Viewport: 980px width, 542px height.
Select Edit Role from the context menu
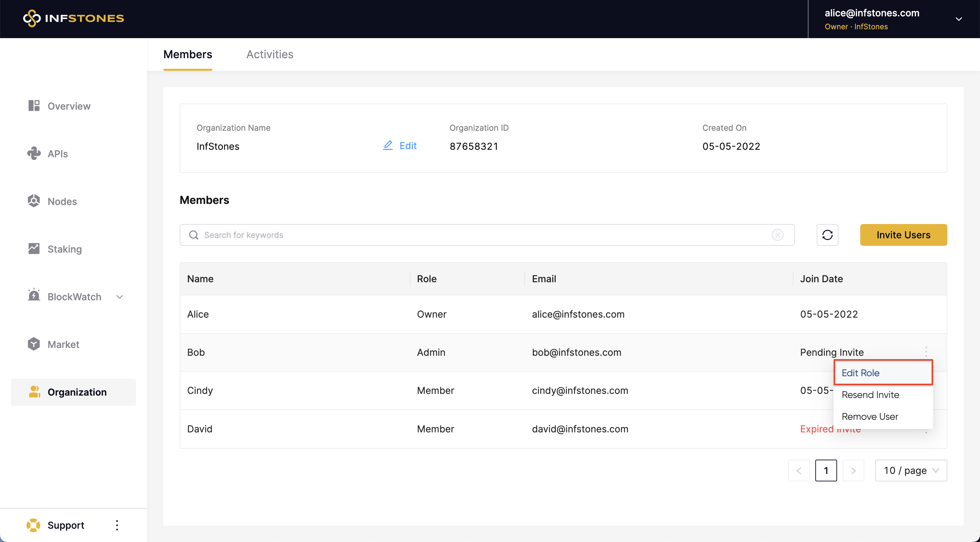pyautogui.click(x=860, y=372)
